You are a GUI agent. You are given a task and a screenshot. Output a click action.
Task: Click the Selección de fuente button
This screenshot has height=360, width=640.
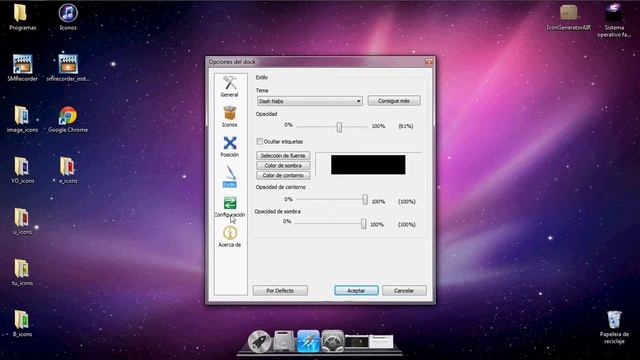coord(283,156)
